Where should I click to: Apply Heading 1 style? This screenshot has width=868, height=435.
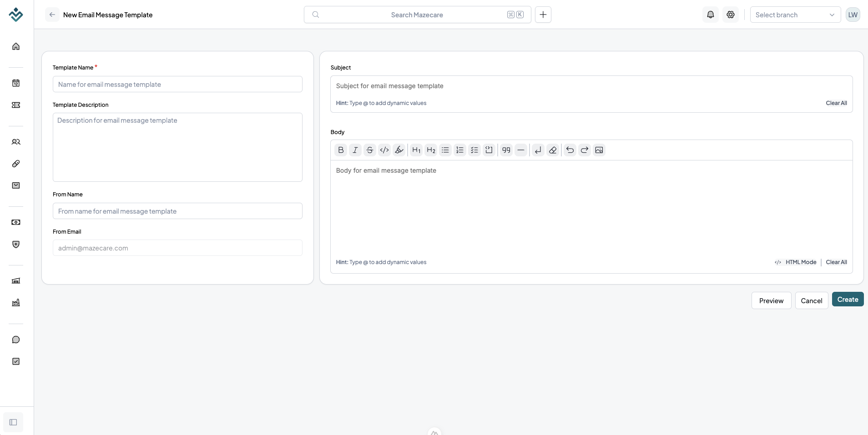click(x=416, y=150)
